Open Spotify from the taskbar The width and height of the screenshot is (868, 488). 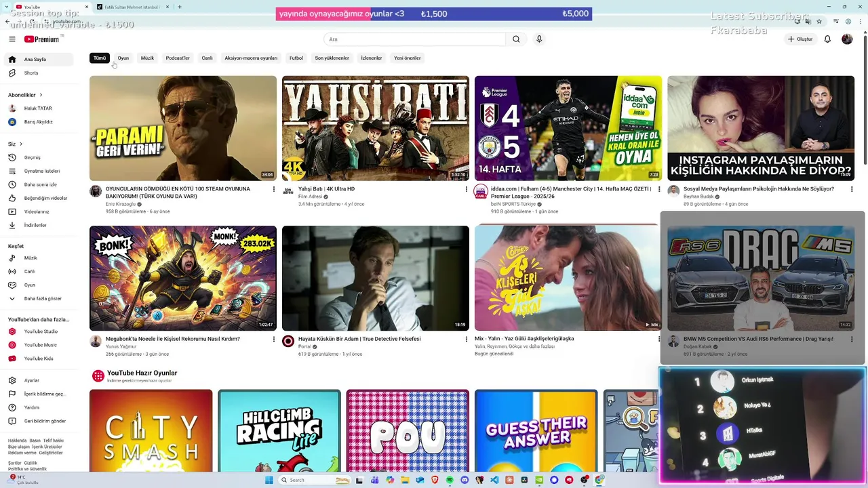[x=450, y=480]
